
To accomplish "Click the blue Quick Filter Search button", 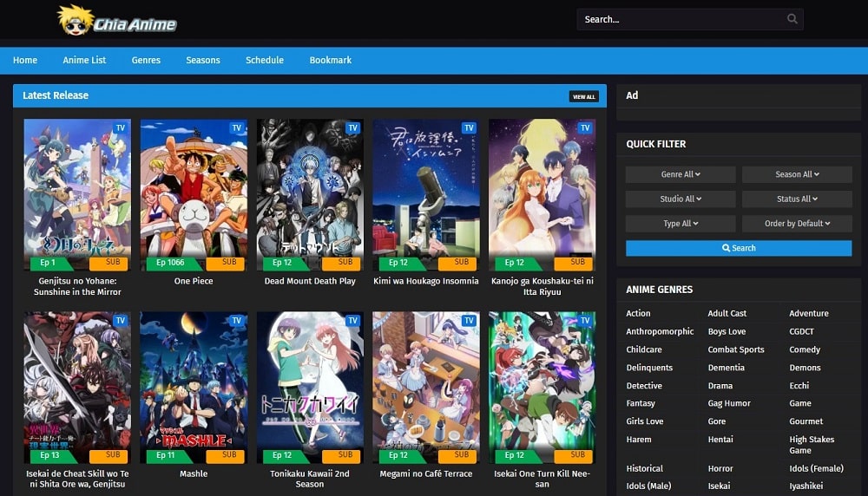I will point(739,248).
